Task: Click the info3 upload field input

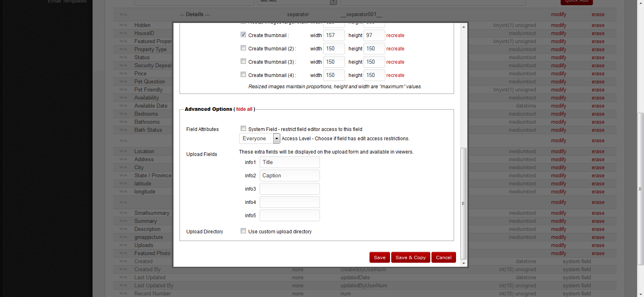Action: (x=289, y=189)
